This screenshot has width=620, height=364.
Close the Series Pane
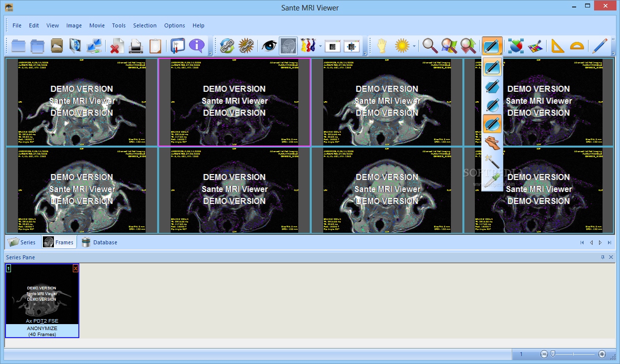click(611, 257)
